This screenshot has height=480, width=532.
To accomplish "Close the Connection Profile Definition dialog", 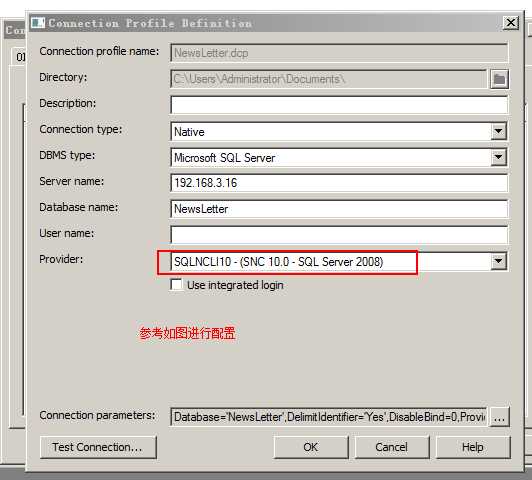I will (511, 23).
